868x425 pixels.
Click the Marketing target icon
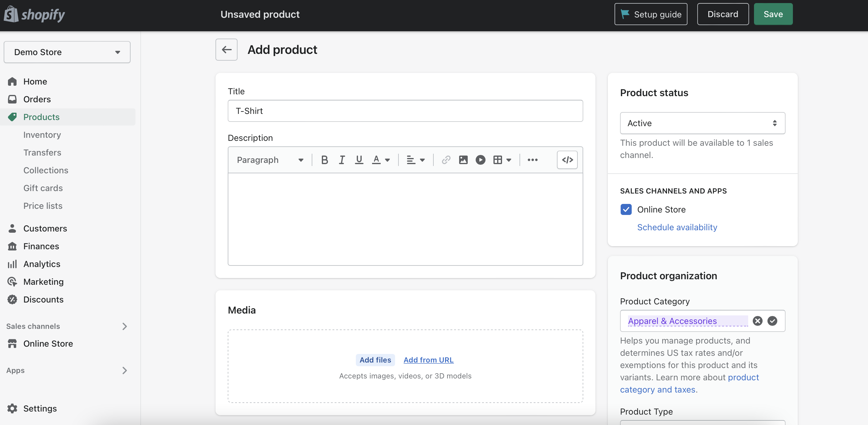click(12, 282)
